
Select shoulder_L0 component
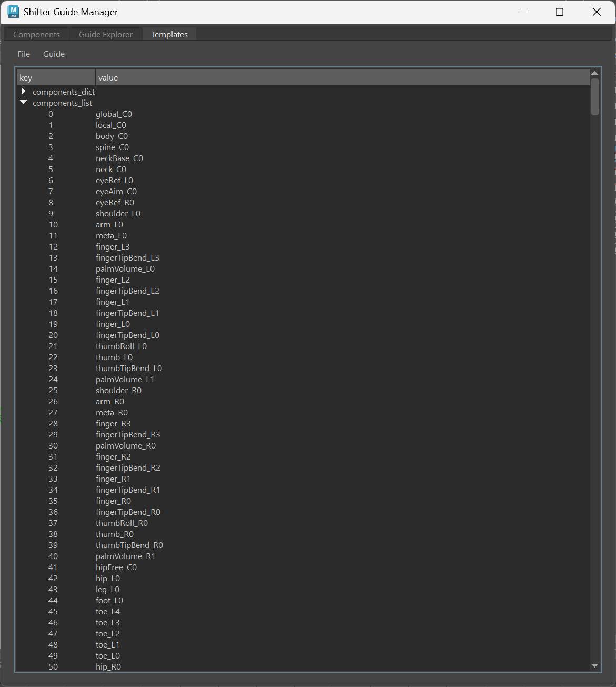pos(303,213)
